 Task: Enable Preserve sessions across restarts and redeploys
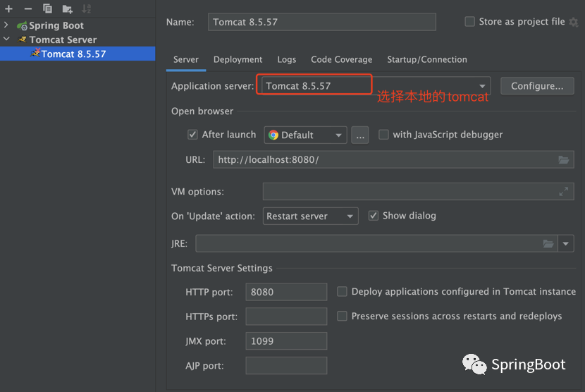click(x=342, y=316)
